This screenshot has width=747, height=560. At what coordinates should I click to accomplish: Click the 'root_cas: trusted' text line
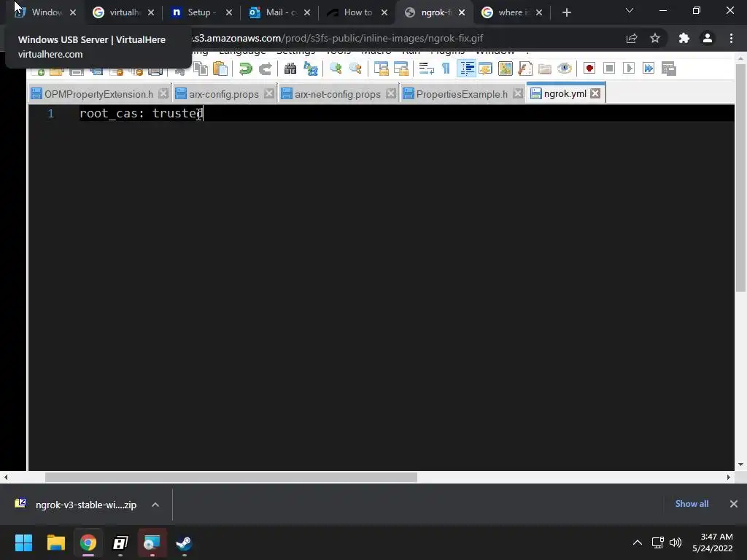coord(141,113)
